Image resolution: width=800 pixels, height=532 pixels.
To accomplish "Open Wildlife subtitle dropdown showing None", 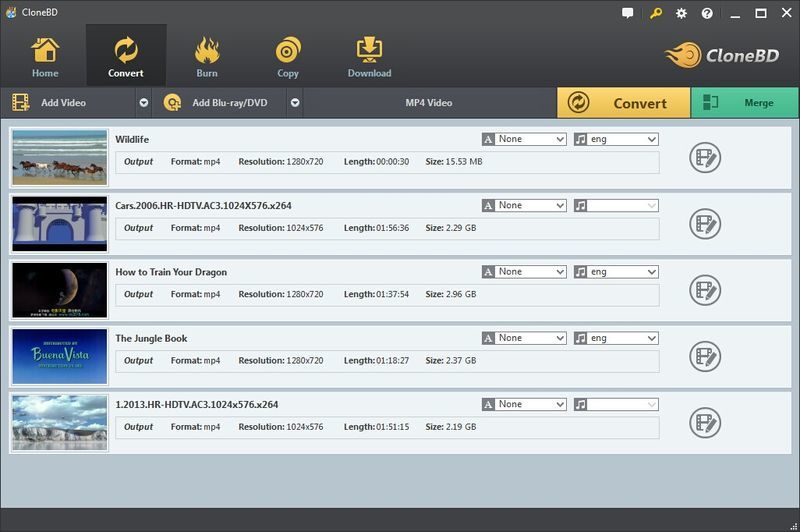I will (x=531, y=139).
